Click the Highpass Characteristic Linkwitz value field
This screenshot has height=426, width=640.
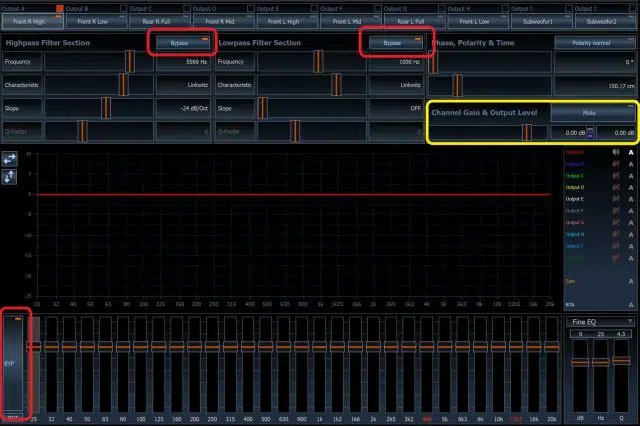click(184, 85)
